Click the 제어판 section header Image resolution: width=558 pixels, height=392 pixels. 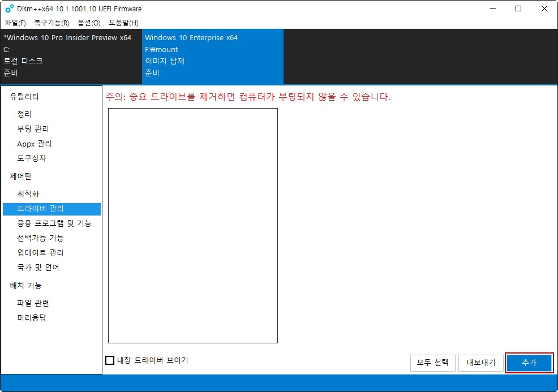coord(20,176)
